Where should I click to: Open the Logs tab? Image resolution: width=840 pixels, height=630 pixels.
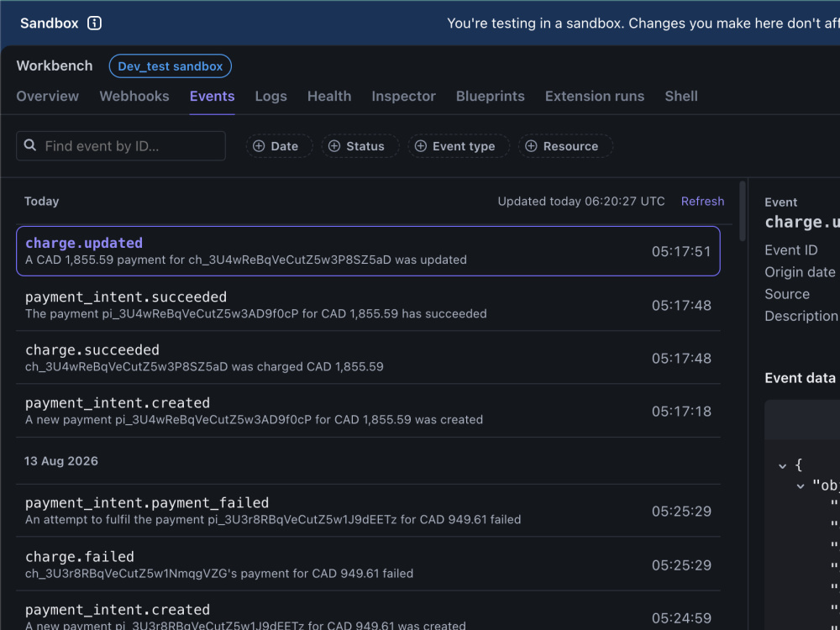click(271, 96)
